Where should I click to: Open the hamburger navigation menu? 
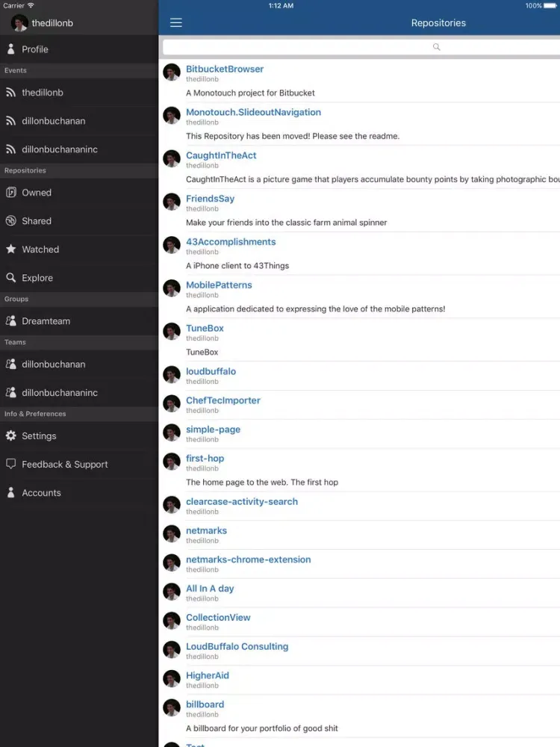176,22
